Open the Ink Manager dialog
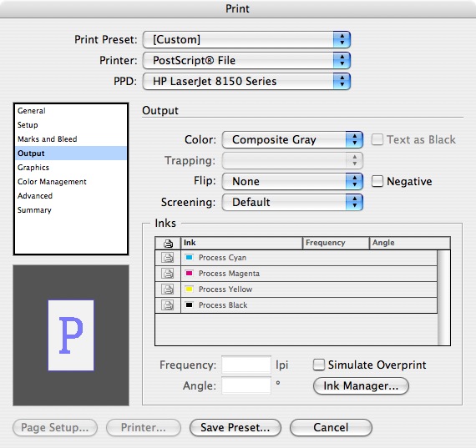Viewport: 476px width, 448px height. pyautogui.click(x=361, y=385)
